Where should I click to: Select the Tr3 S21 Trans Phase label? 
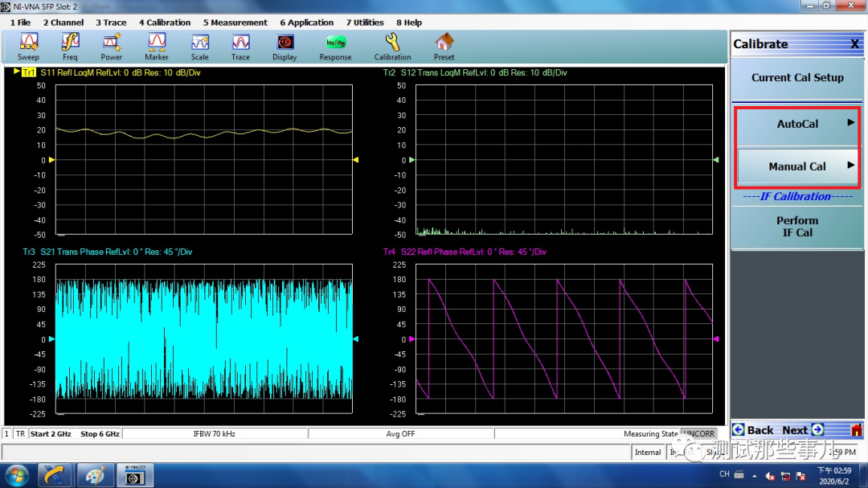tap(108, 252)
